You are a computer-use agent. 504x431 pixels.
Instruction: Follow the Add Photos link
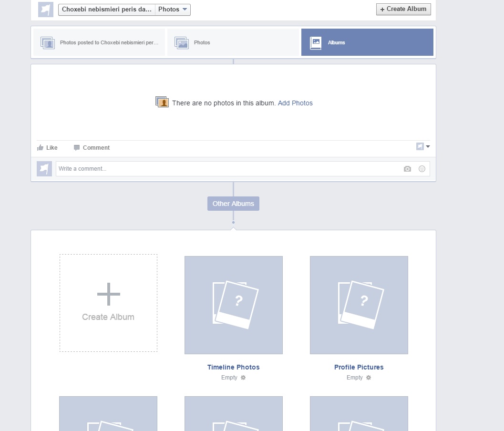pyautogui.click(x=295, y=103)
